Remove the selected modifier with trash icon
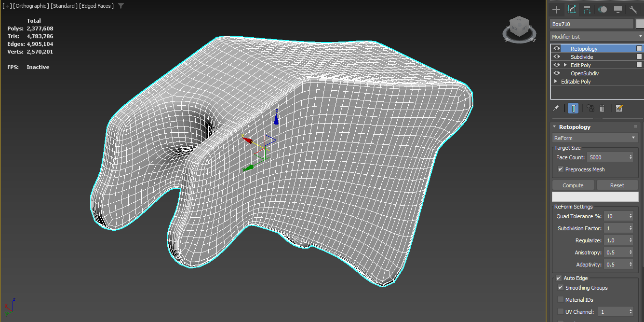Viewport: 644px width, 322px height. pos(602,108)
